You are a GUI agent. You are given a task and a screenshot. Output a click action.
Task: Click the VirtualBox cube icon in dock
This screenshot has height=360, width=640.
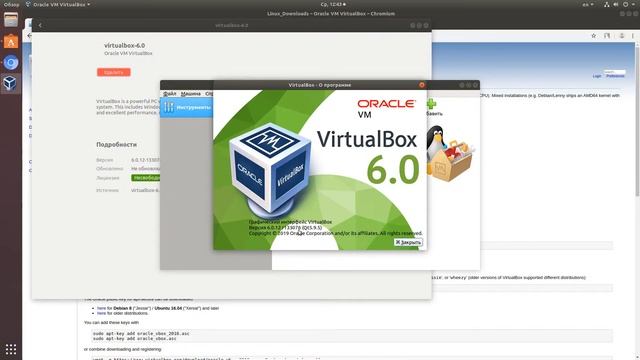[10, 83]
